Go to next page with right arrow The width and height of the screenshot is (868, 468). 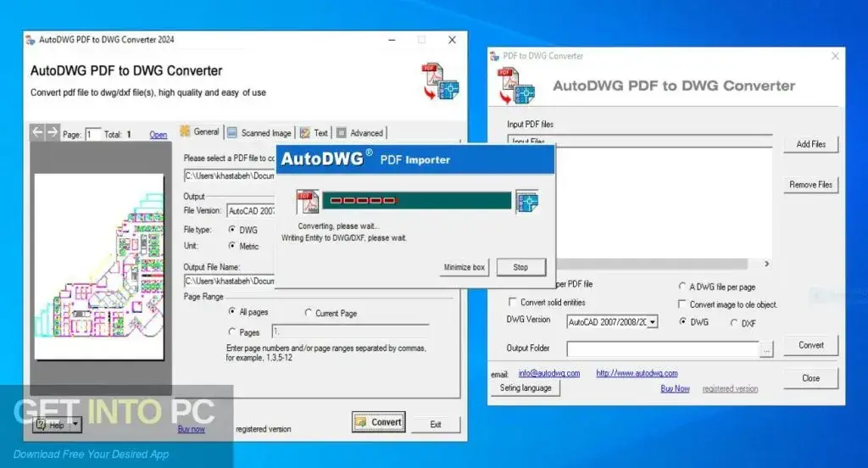tap(52, 131)
